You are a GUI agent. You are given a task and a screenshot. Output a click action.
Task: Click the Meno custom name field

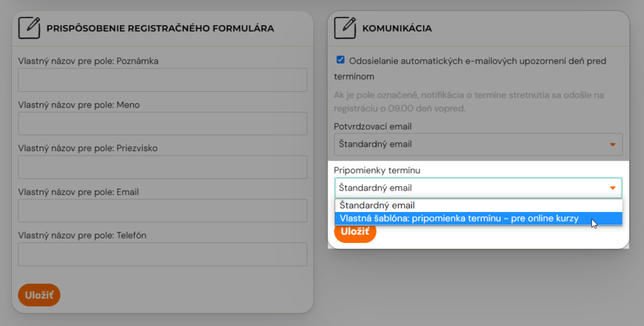[x=163, y=124]
